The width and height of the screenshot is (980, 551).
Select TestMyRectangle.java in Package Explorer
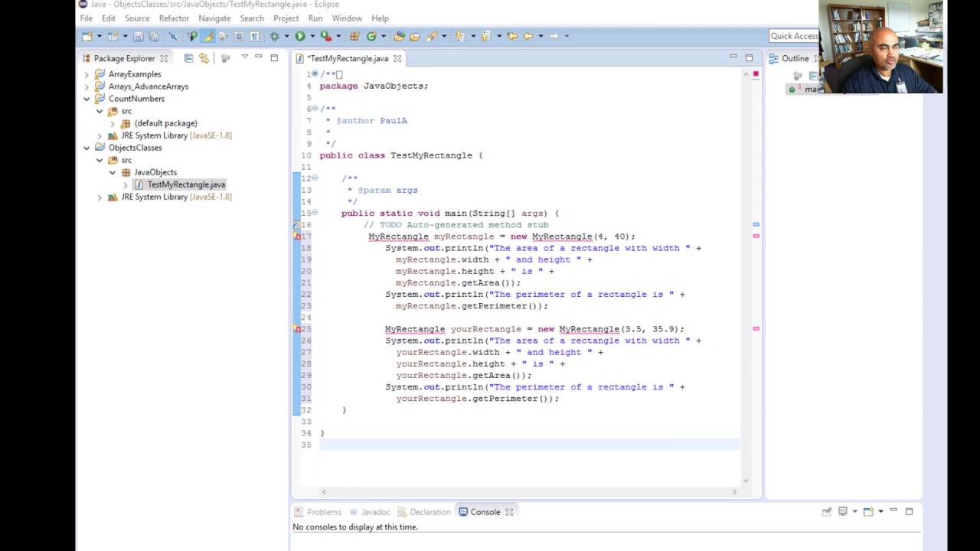(186, 184)
